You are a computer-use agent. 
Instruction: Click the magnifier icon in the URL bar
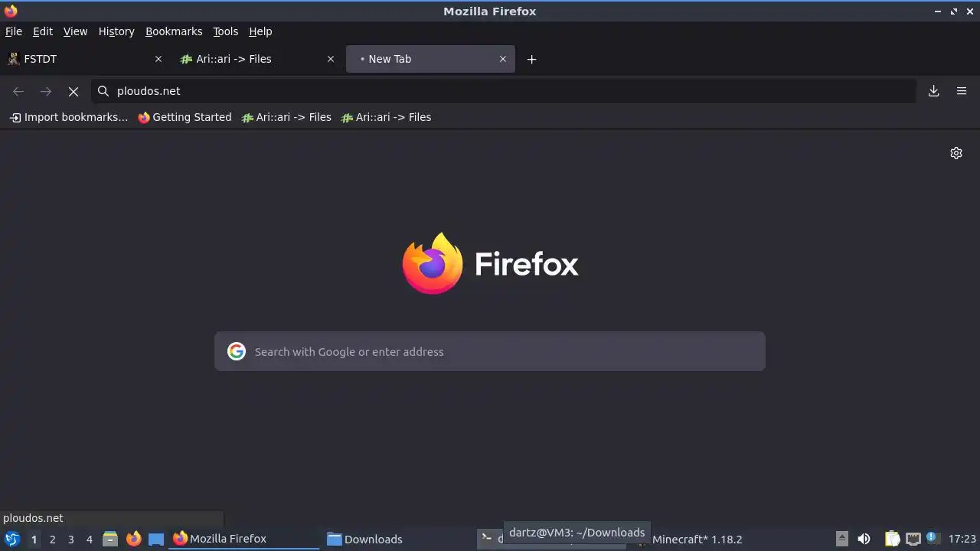(x=103, y=91)
